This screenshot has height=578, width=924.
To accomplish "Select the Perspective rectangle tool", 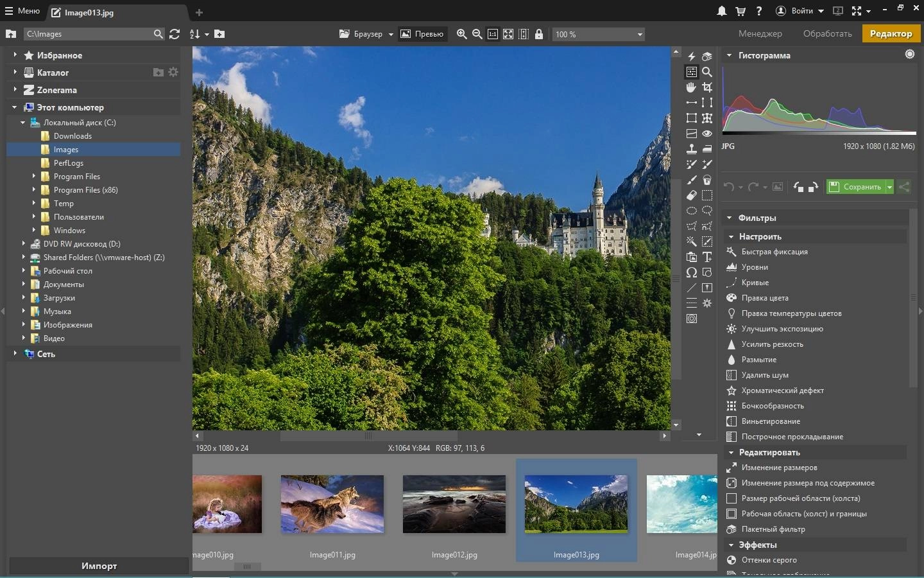I will coord(692,118).
